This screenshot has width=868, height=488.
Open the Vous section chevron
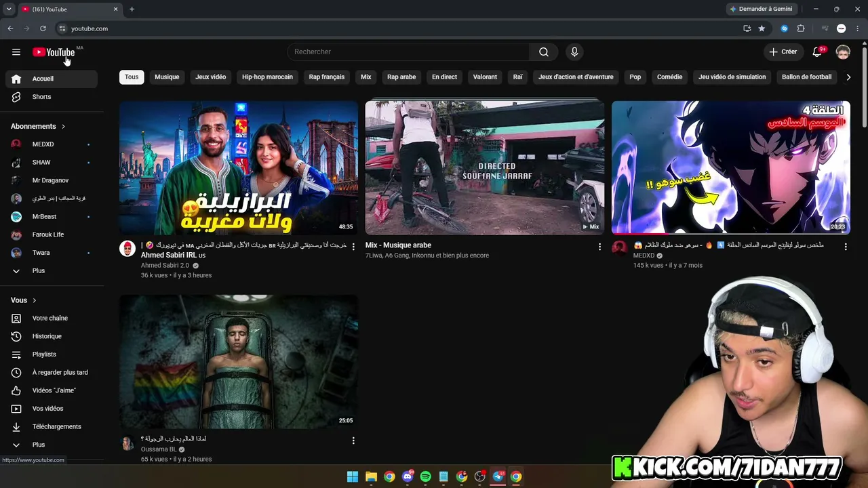35,300
